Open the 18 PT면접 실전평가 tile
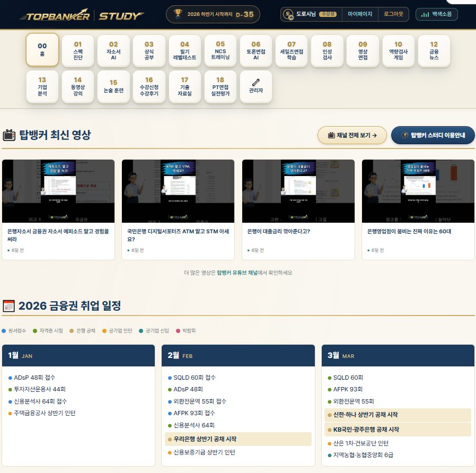This screenshot has width=476, height=473. [x=221, y=87]
